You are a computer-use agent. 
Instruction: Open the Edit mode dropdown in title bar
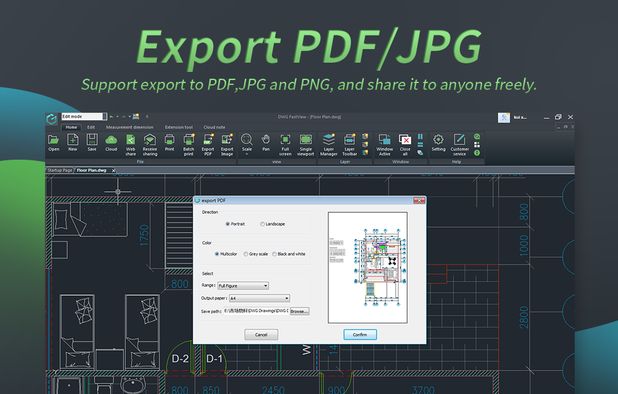(84, 117)
